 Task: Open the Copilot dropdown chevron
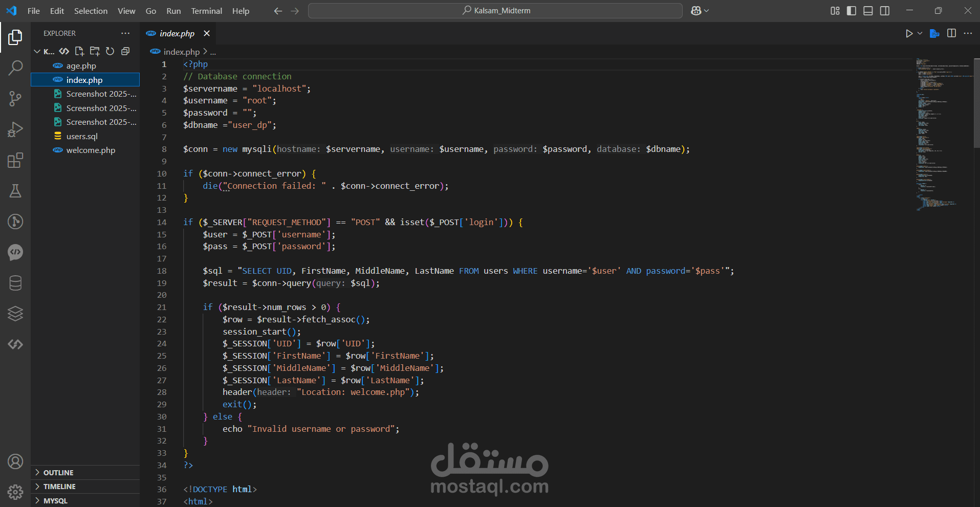click(707, 11)
